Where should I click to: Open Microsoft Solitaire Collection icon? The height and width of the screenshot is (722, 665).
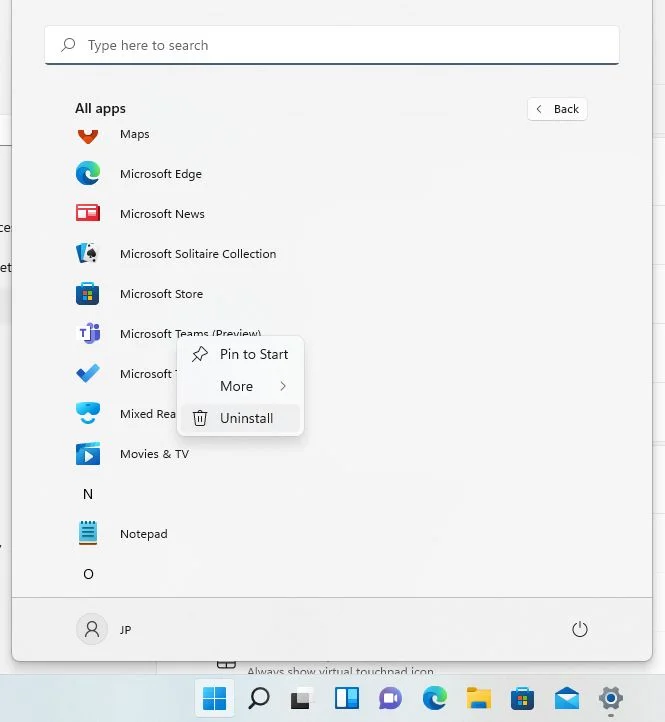[x=88, y=253]
